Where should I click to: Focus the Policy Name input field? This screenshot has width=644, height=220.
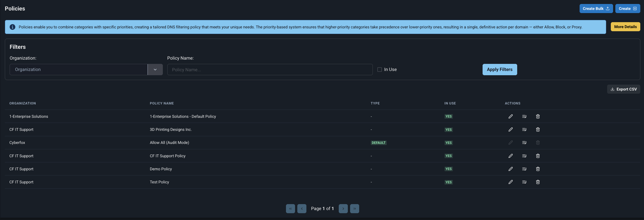270,70
